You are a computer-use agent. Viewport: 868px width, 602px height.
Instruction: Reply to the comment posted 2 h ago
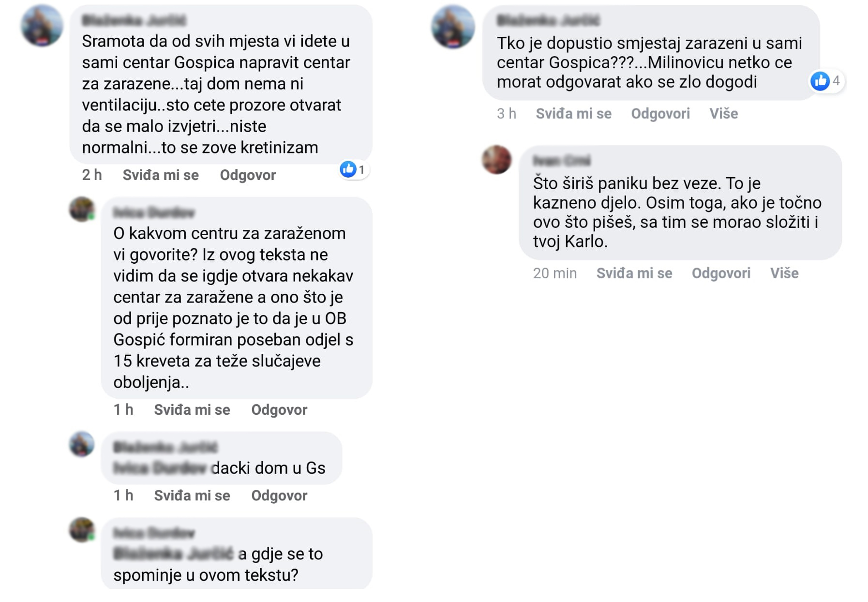click(x=248, y=175)
